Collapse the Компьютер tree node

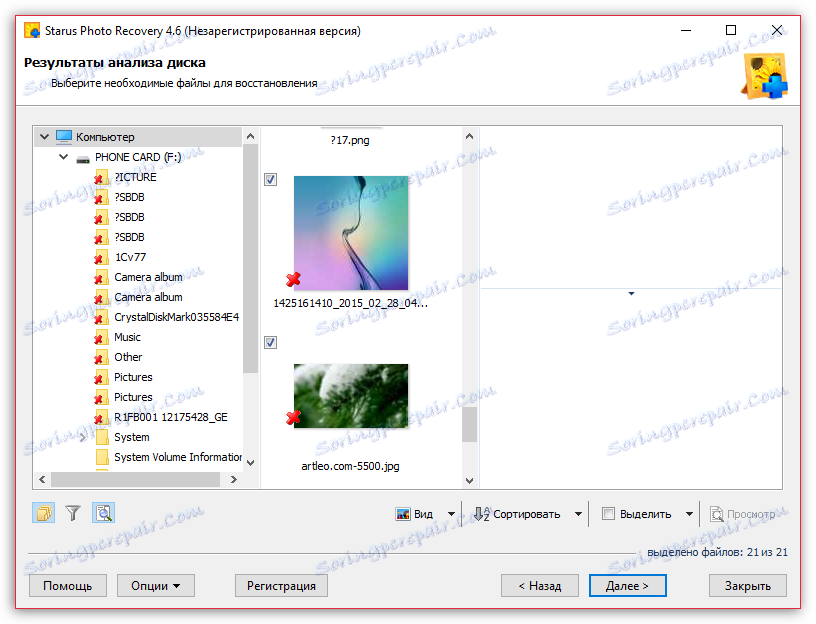[45, 137]
